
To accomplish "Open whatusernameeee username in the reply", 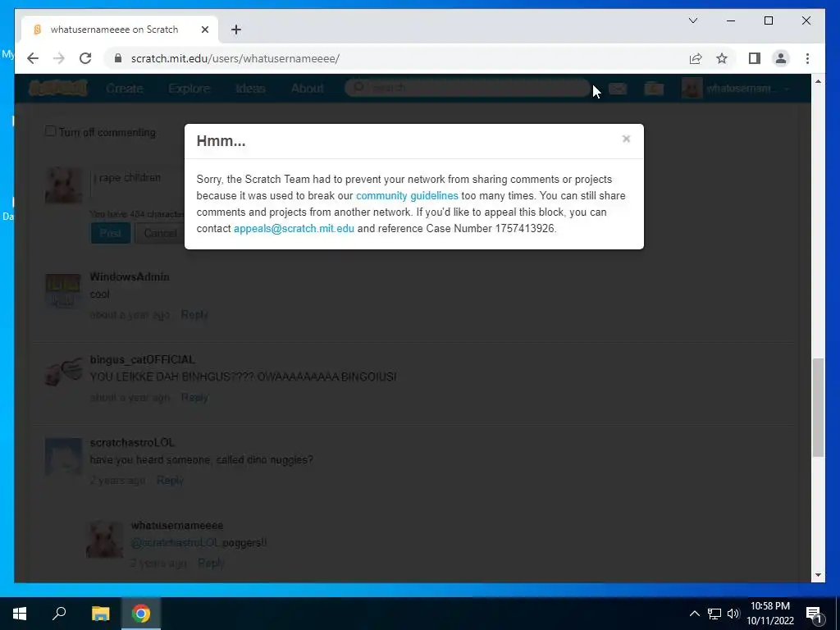I will point(177,525).
